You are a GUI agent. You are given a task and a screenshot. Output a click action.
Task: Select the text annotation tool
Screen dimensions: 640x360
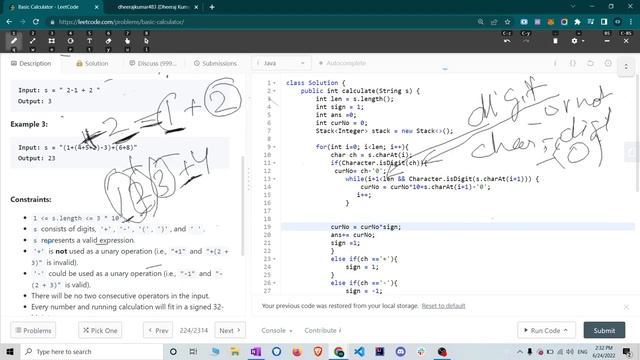coord(89,41)
